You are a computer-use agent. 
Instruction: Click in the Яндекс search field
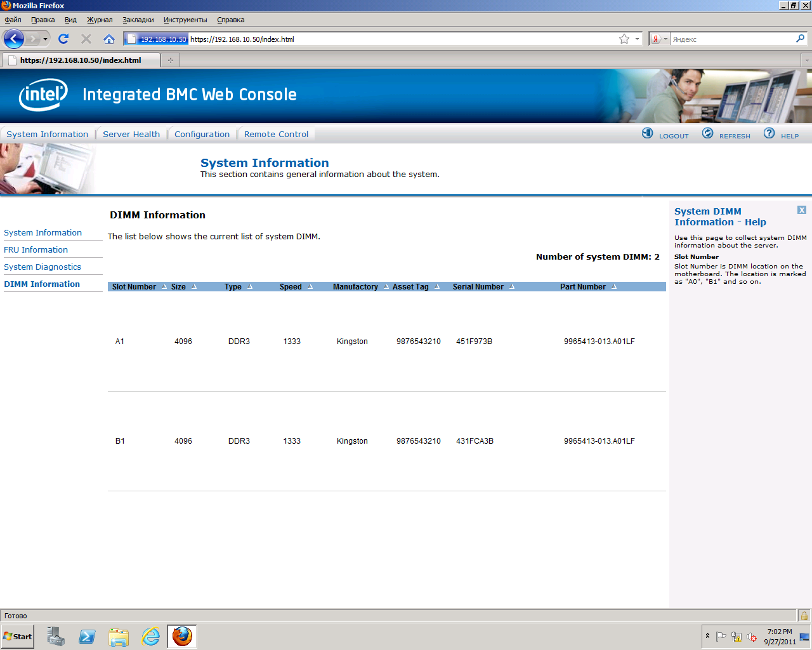[x=730, y=39]
